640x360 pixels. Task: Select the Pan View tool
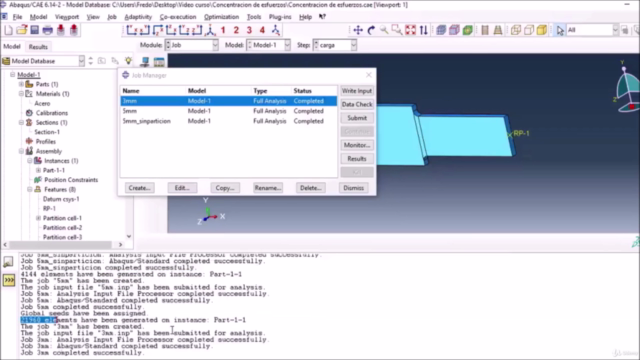tap(358, 30)
